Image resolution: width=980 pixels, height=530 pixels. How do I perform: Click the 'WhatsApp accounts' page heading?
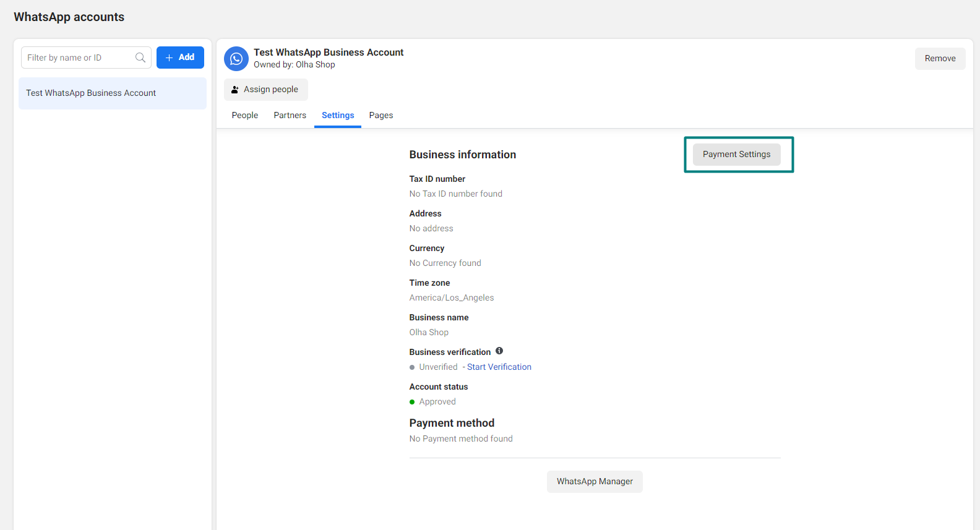69,17
